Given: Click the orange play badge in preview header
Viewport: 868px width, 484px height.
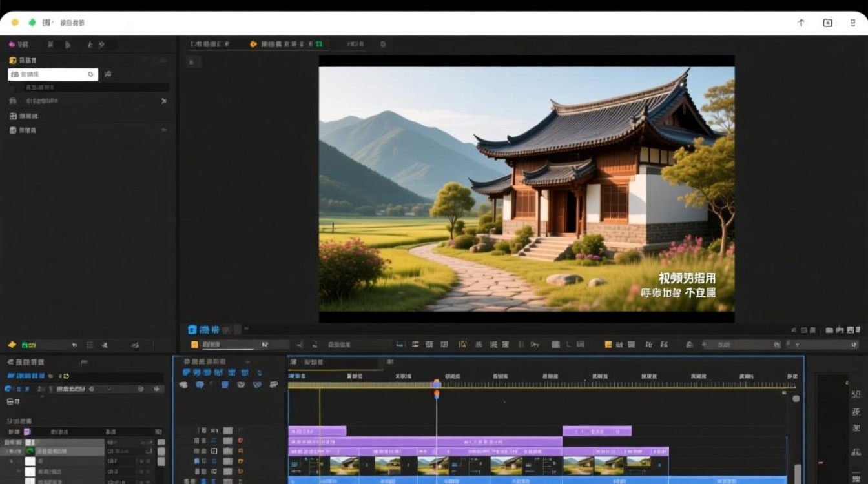Looking at the screenshot, I should coord(253,45).
